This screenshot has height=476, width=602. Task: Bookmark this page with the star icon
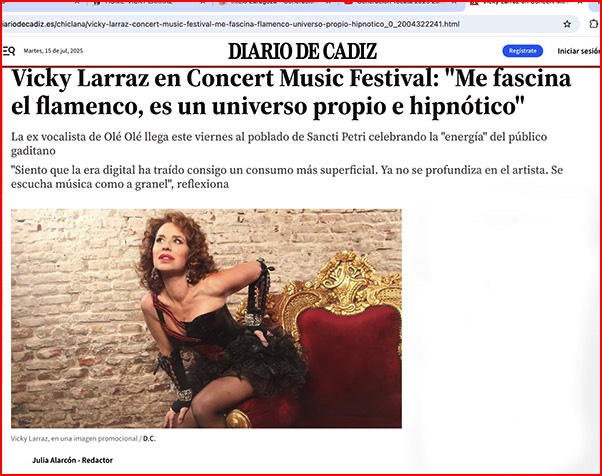567,24
